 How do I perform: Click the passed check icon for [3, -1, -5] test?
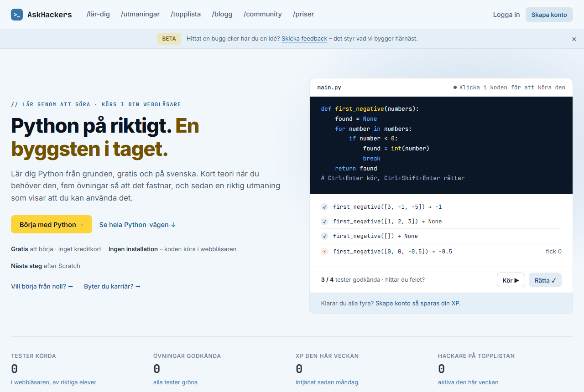click(x=324, y=207)
